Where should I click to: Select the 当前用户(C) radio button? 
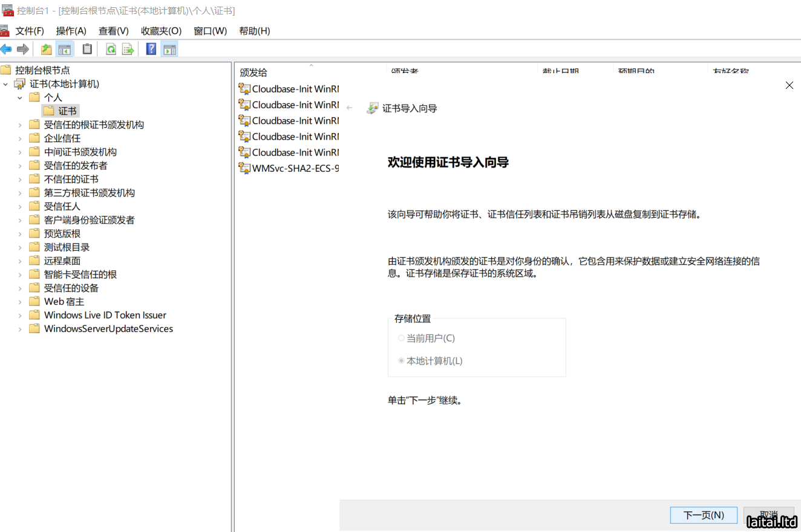pyautogui.click(x=401, y=338)
